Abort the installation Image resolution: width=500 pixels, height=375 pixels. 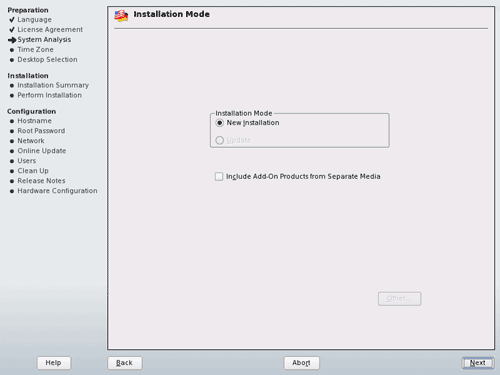[x=301, y=363]
